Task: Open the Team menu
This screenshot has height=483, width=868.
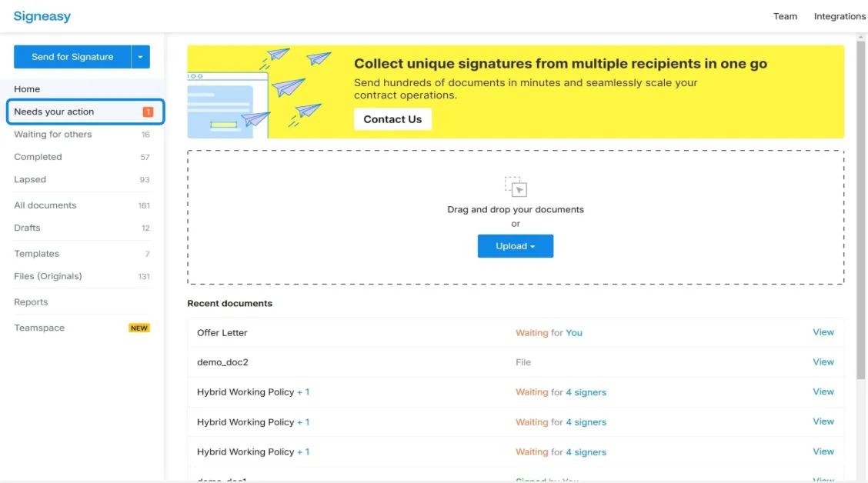Action: pos(785,16)
